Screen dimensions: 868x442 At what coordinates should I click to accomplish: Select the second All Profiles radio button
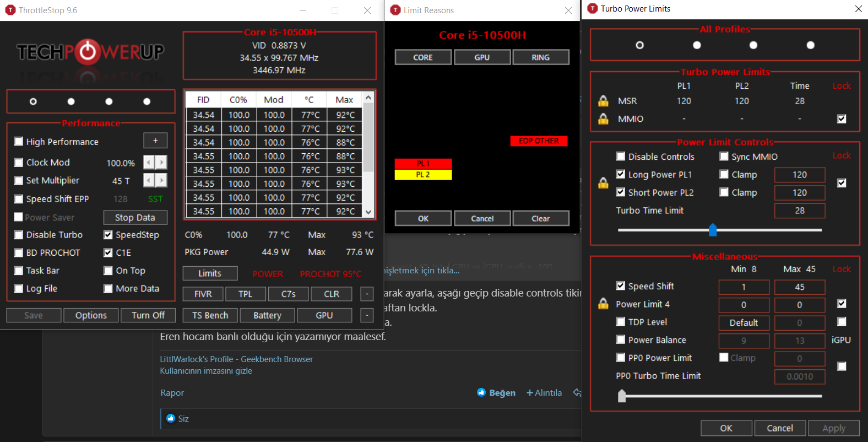(x=697, y=45)
